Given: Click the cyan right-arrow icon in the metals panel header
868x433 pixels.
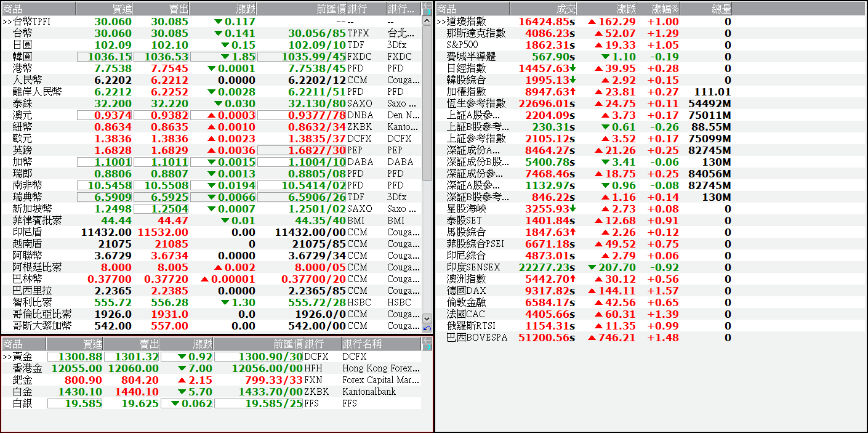Looking at the screenshot, I should tap(427, 347).
